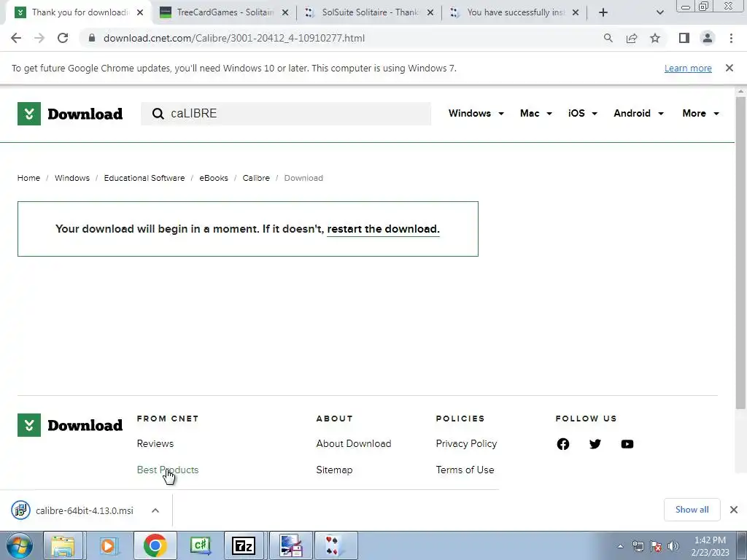Reload the page with the refresh icon

pos(63,38)
